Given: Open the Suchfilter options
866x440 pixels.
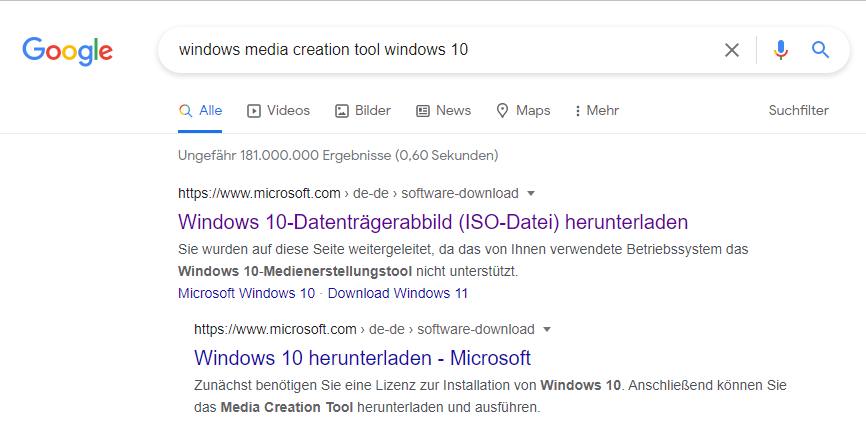Looking at the screenshot, I should point(798,111).
